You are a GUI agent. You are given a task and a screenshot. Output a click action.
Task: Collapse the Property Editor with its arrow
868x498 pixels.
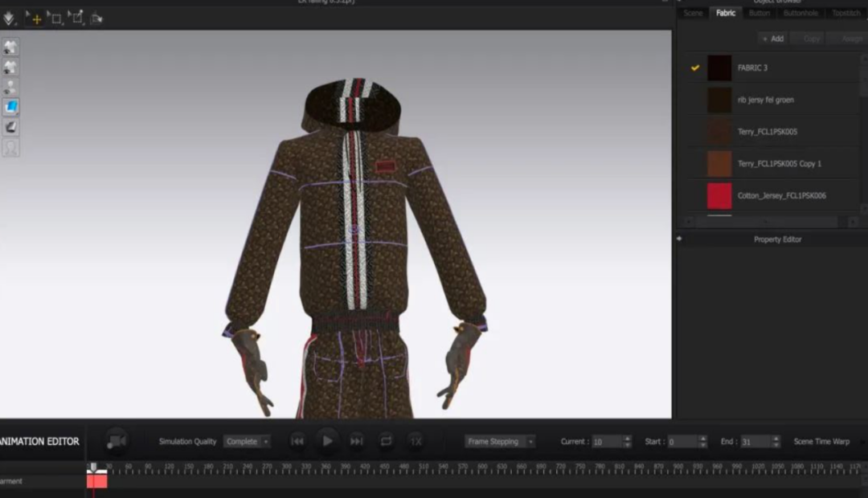click(x=679, y=239)
